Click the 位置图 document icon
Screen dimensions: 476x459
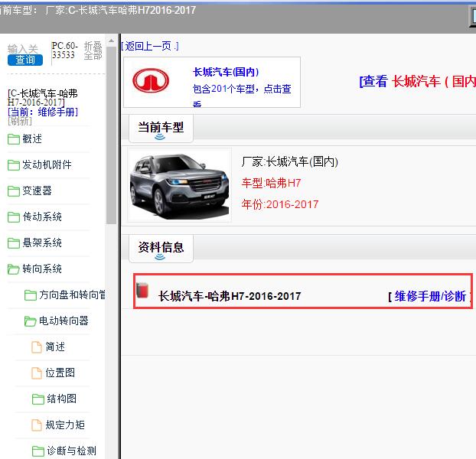point(37,373)
